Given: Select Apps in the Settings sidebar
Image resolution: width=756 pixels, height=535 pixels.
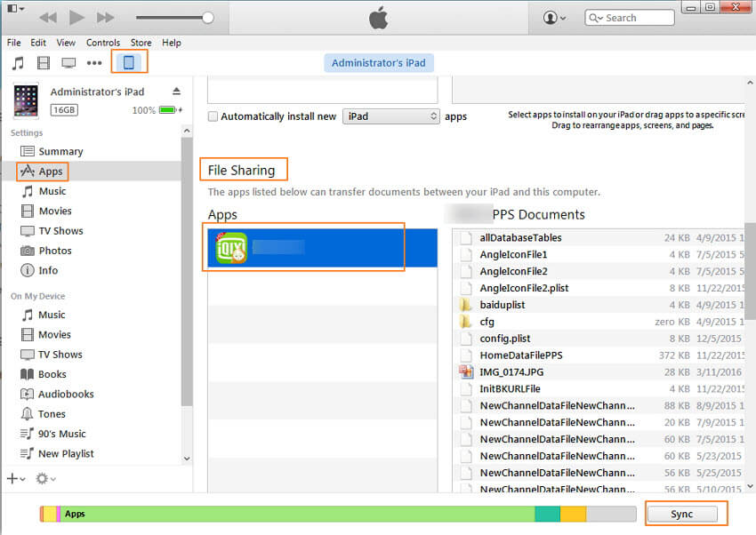Looking at the screenshot, I should tap(50, 172).
